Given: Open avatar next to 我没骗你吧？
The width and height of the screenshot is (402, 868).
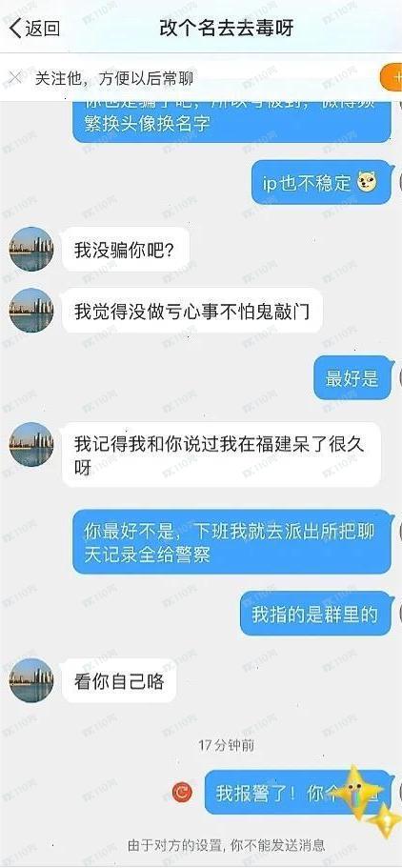Looking at the screenshot, I should pos(31,249).
